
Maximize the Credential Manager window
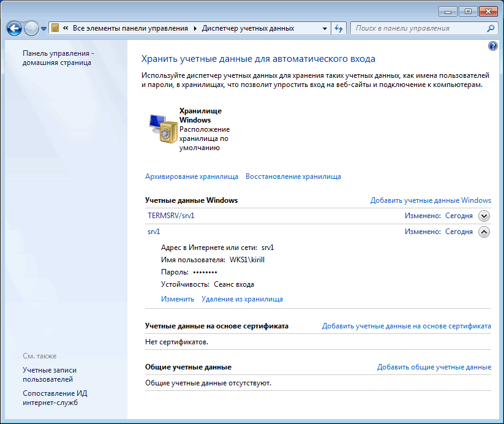coord(468,12)
